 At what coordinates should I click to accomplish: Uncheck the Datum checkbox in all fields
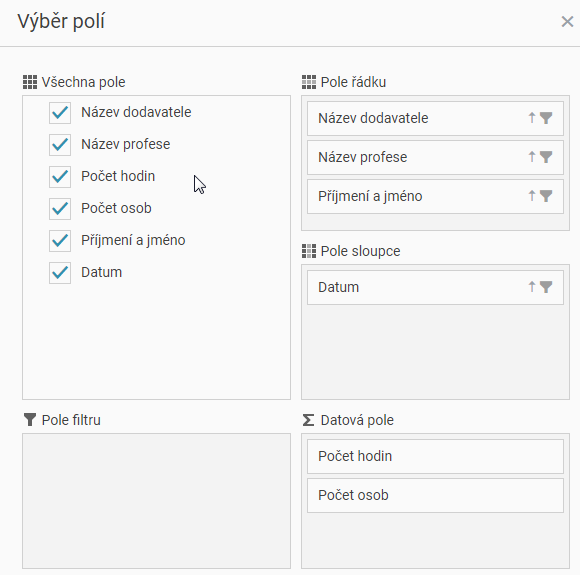[60, 273]
